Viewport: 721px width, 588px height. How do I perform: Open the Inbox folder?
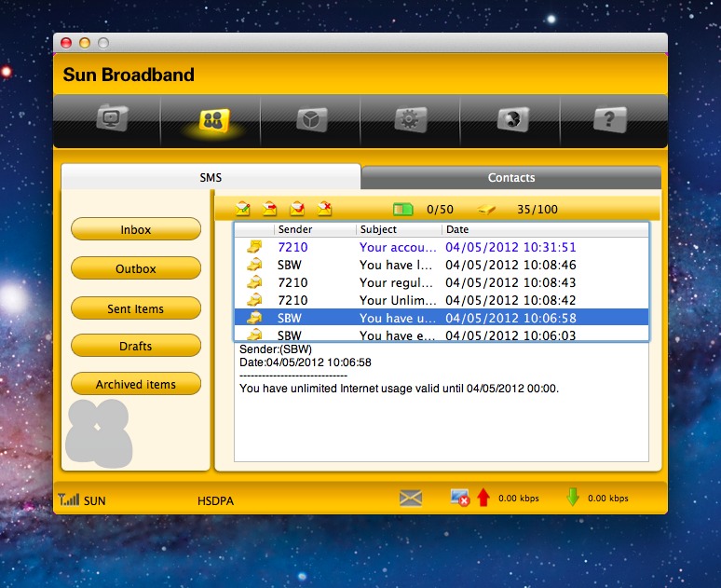tap(136, 229)
